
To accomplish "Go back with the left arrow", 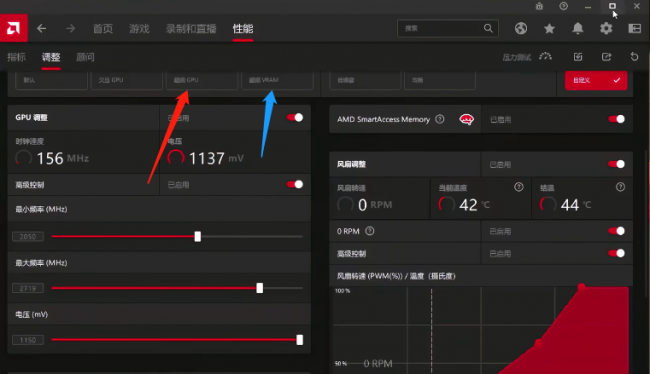I will 41,29.
